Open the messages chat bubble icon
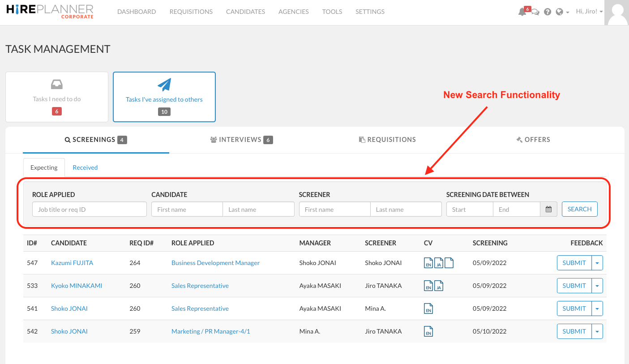 click(535, 12)
